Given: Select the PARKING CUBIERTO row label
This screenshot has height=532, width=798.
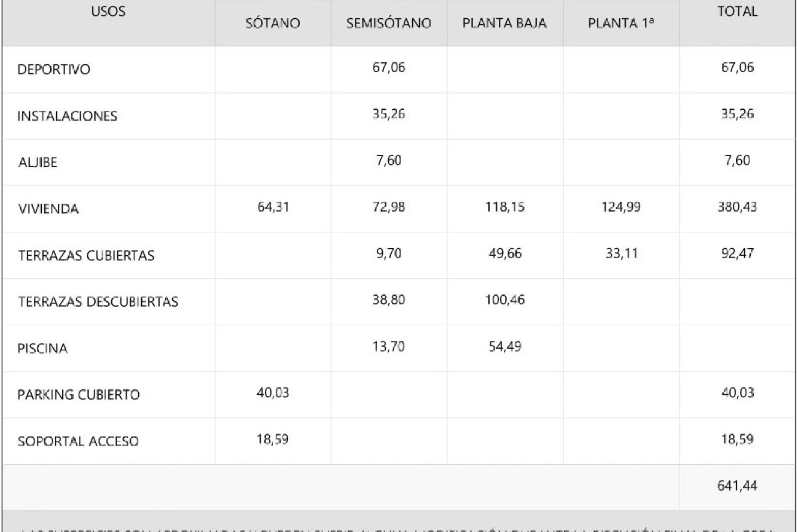Looking at the screenshot, I should pos(79,395).
